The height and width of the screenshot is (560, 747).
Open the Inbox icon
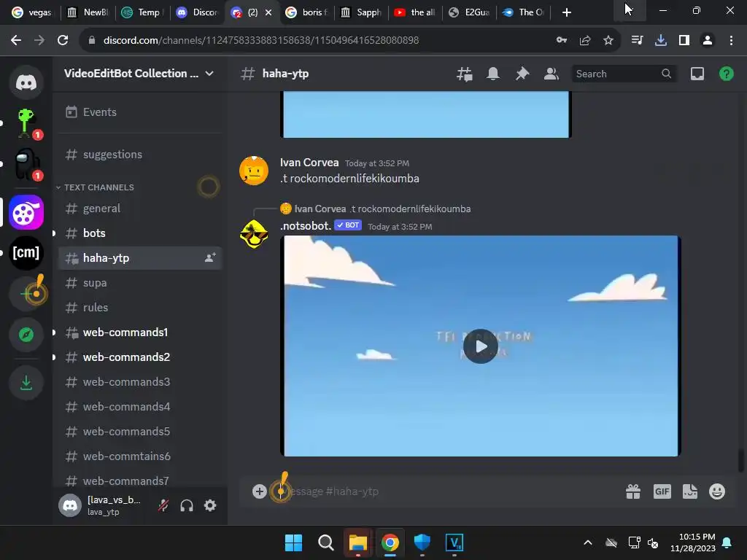coord(697,74)
